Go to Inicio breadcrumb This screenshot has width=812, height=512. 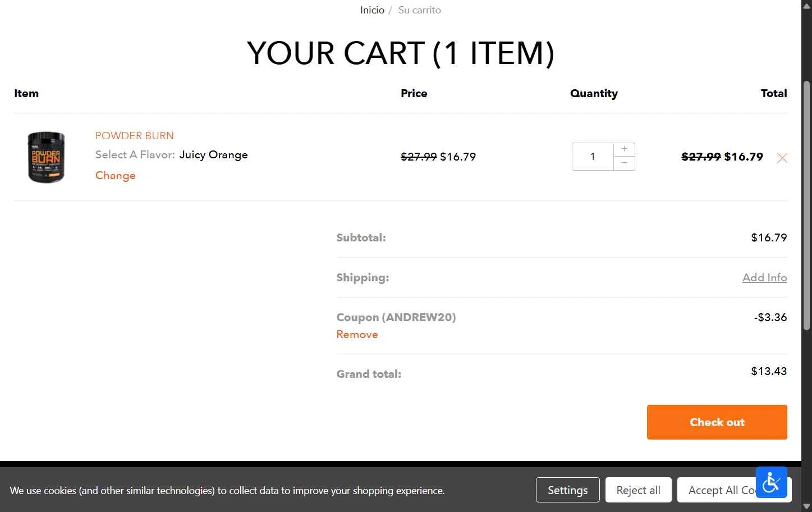372,10
